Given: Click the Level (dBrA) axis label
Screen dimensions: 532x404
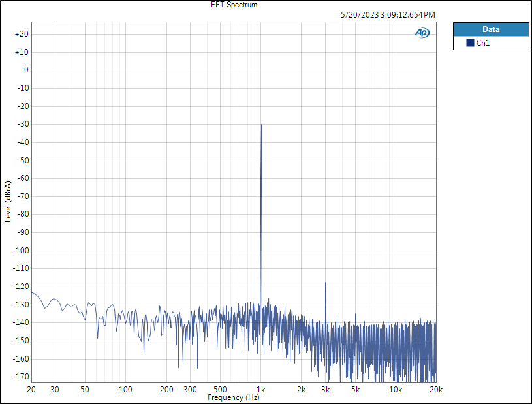Looking at the screenshot, I should (x=8, y=202).
